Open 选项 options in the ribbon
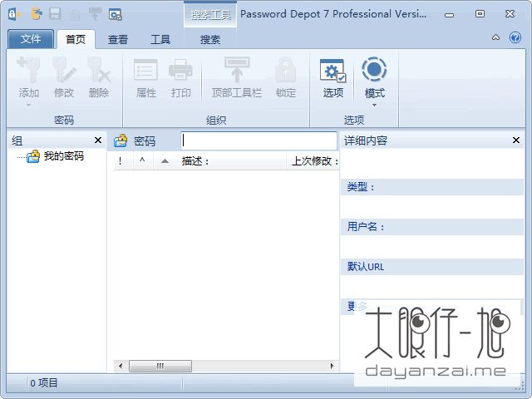Screen dimensions: 532x399 [333, 79]
